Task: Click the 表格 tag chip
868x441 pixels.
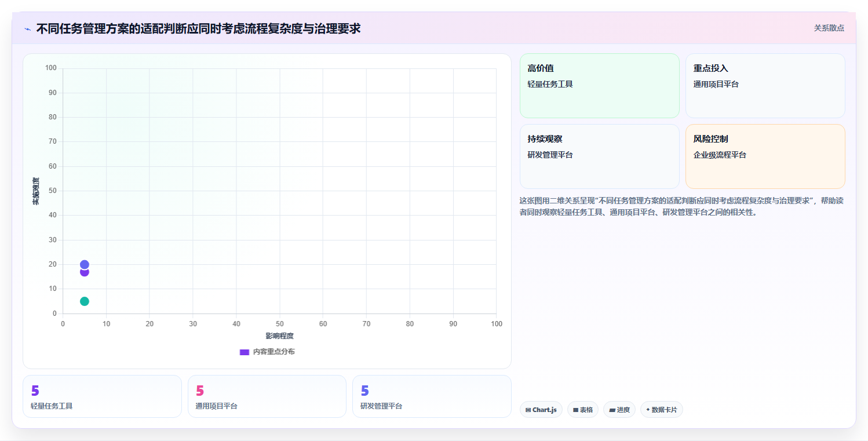Action: [x=583, y=410]
